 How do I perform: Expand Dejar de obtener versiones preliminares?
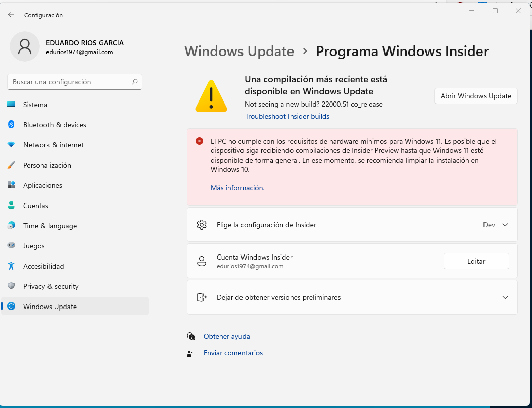(x=505, y=297)
